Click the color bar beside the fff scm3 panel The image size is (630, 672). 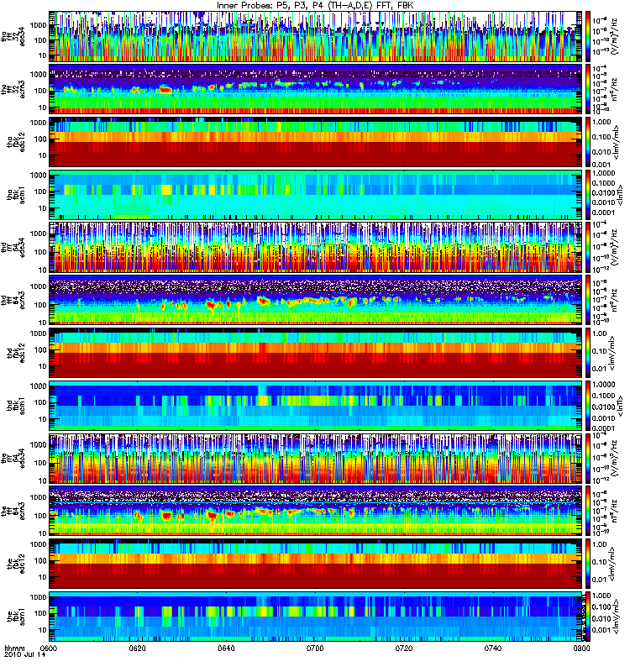(588, 511)
